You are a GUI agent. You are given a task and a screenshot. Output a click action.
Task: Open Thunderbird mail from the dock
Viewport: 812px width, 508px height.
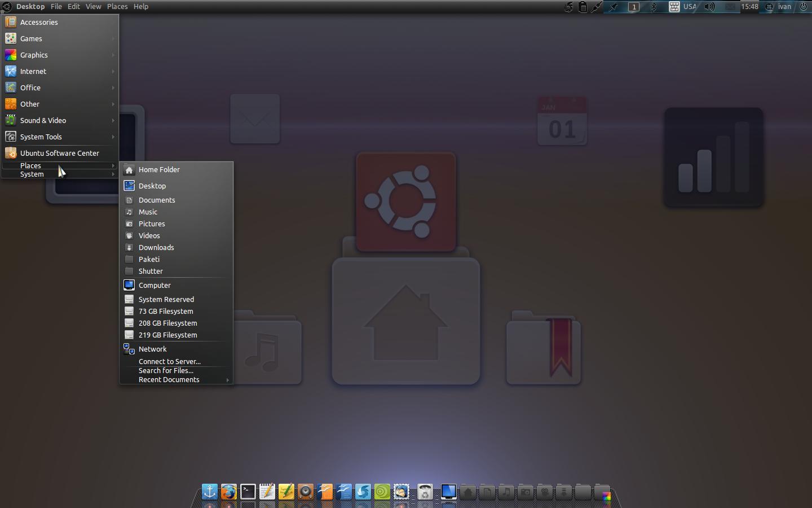[401, 492]
